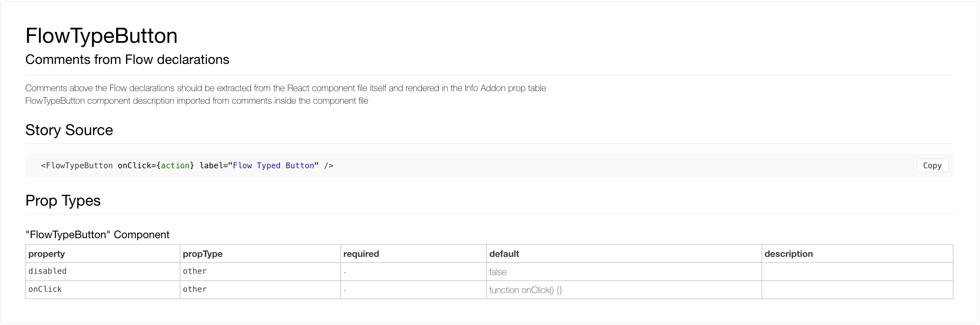Click the 'false' default value cell

(498, 272)
